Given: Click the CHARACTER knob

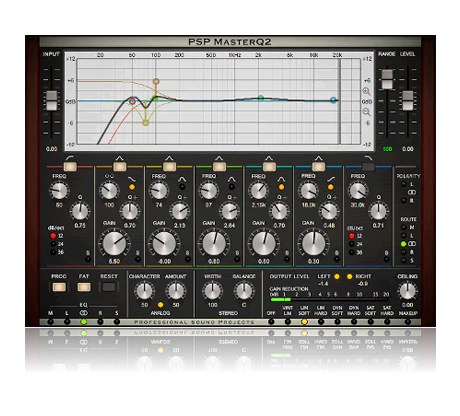Looking at the screenshot, I should [144, 291].
